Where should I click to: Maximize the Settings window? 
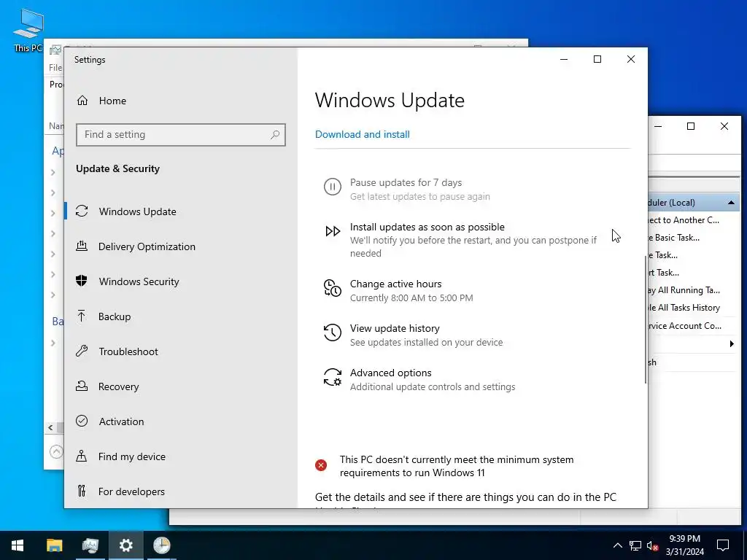tap(597, 59)
